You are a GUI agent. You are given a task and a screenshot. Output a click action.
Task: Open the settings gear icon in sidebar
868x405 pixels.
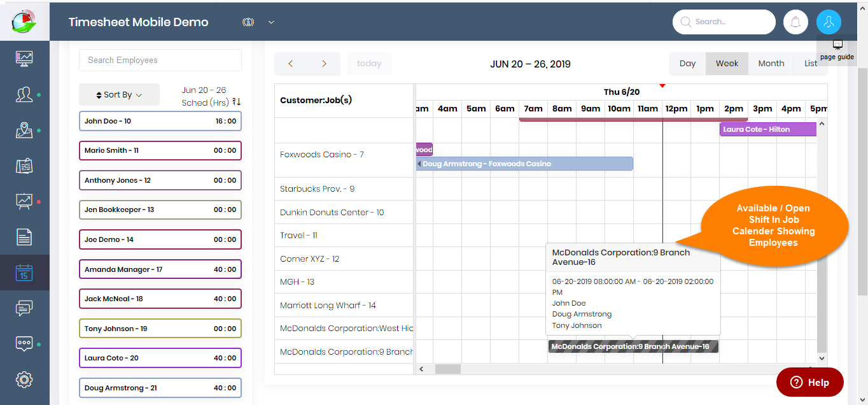tap(24, 380)
